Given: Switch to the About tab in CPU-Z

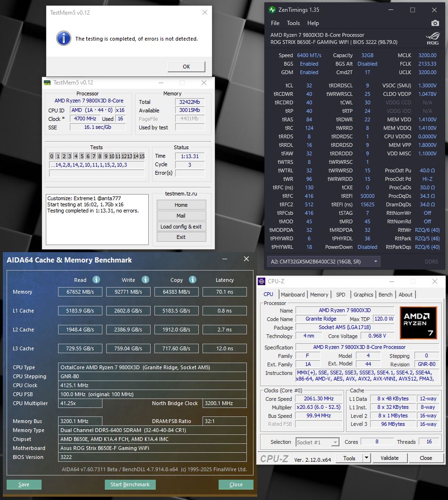Looking at the screenshot, I should coord(406,295).
